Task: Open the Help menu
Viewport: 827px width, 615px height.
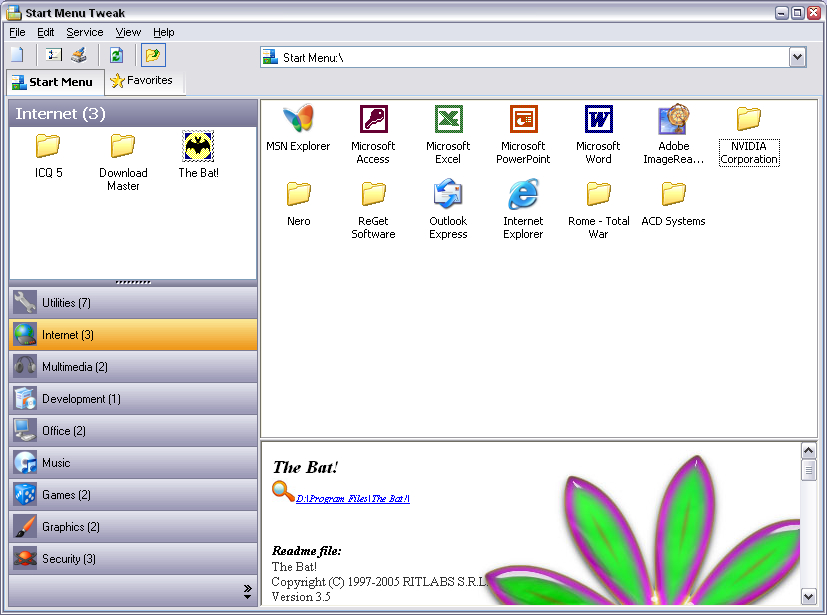Action: [164, 32]
